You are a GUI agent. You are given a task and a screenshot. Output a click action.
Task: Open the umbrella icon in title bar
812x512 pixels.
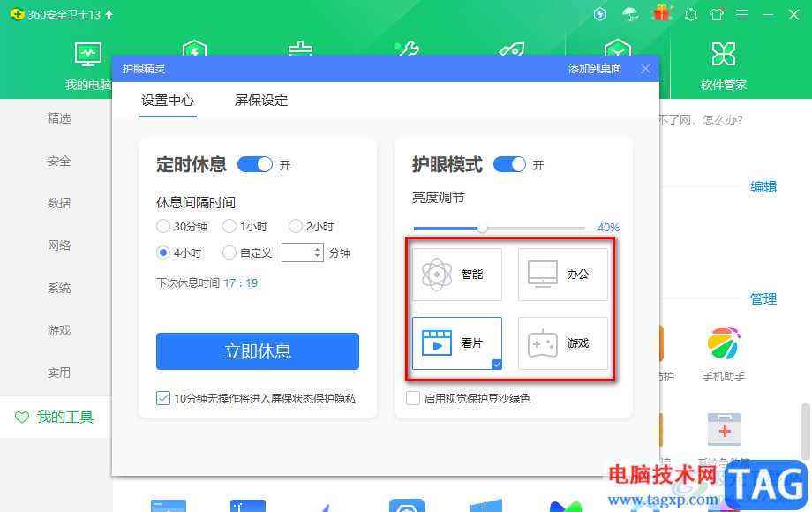pyautogui.click(x=629, y=14)
